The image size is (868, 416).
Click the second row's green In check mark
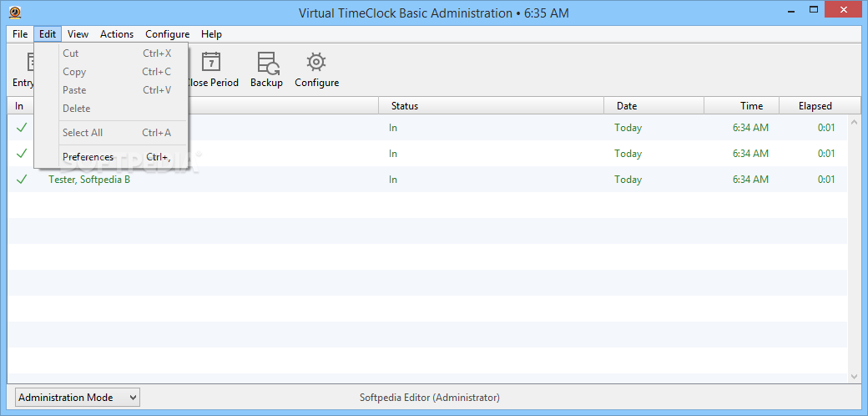[x=22, y=153]
